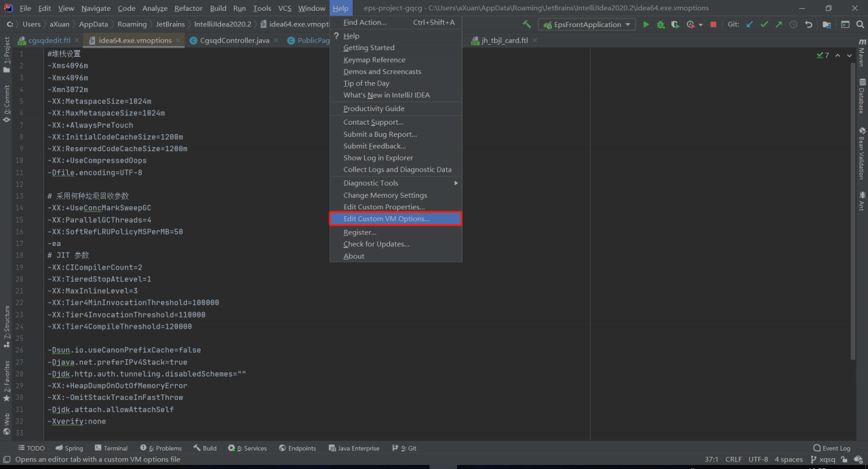Click the Run Anything toolbar icon

click(x=845, y=24)
